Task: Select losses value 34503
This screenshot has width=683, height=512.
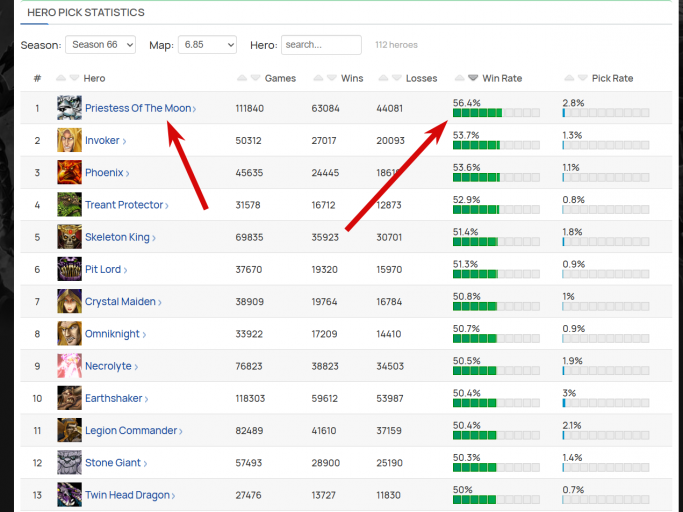Action: pos(390,366)
